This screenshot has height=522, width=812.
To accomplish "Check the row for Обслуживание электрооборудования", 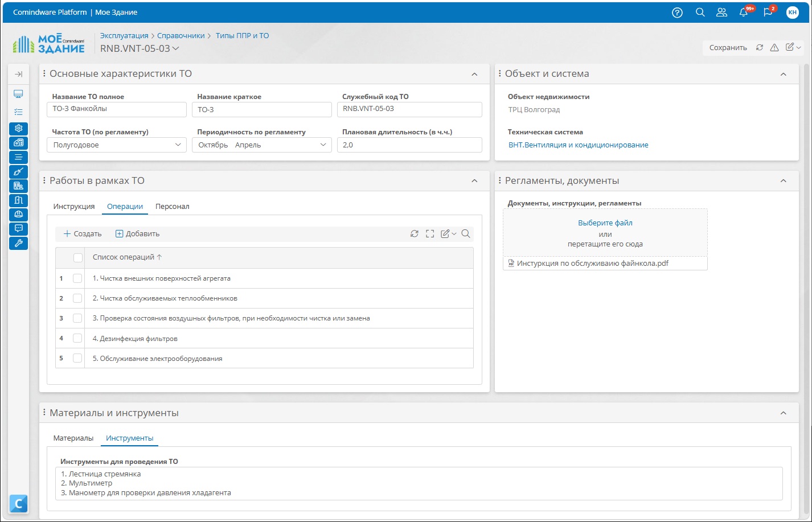I will tap(78, 358).
